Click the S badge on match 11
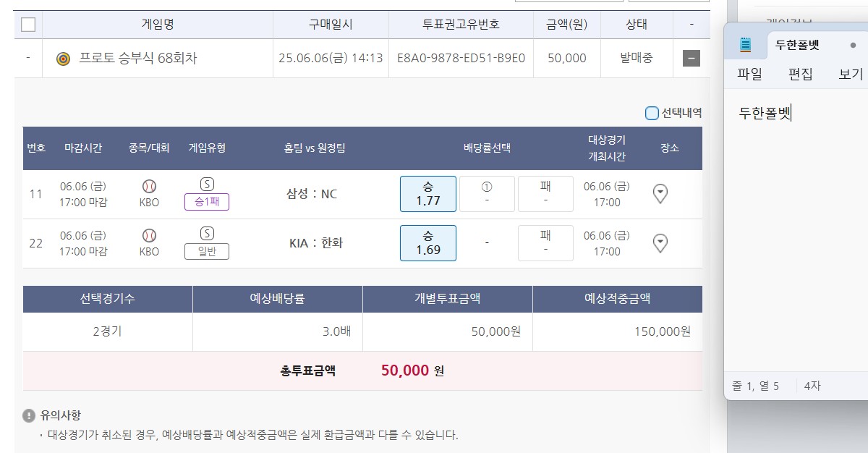 [207, 185]
